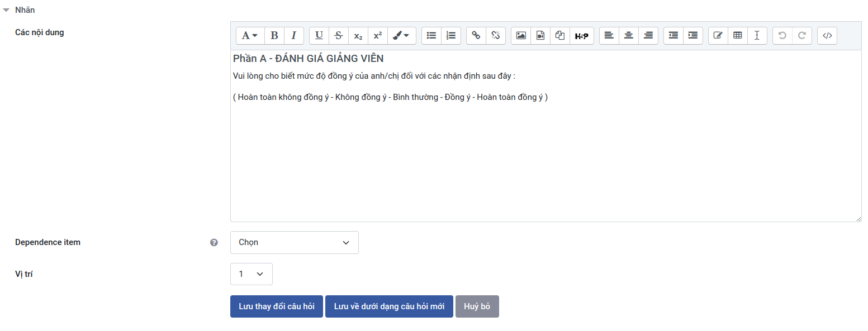Toggle superscript formatting
Image resolution: width=868 pixels, height=331 pixels.
pos(377,36)
